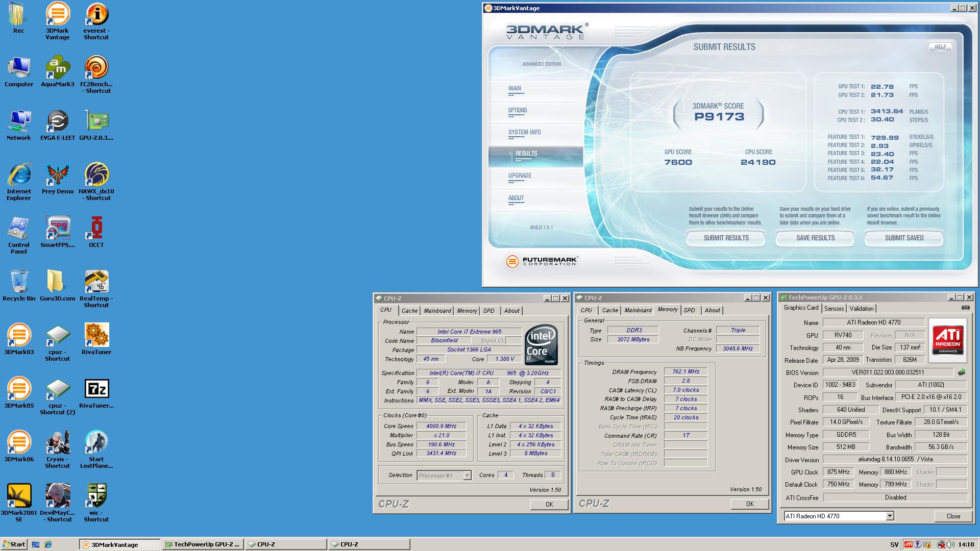The image size is (980, 551).
Task: Go to MAIN section in 3DMark Vantage
Action: click(514, 88)
